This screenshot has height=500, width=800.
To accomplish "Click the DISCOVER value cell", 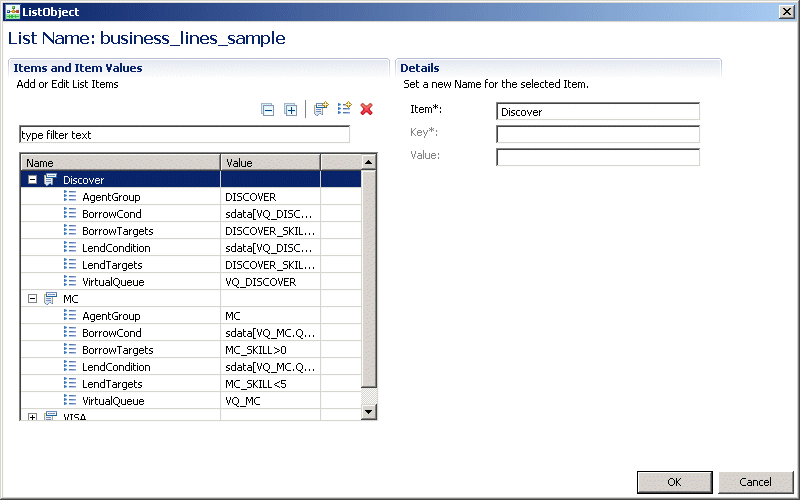I will (270, 196).
